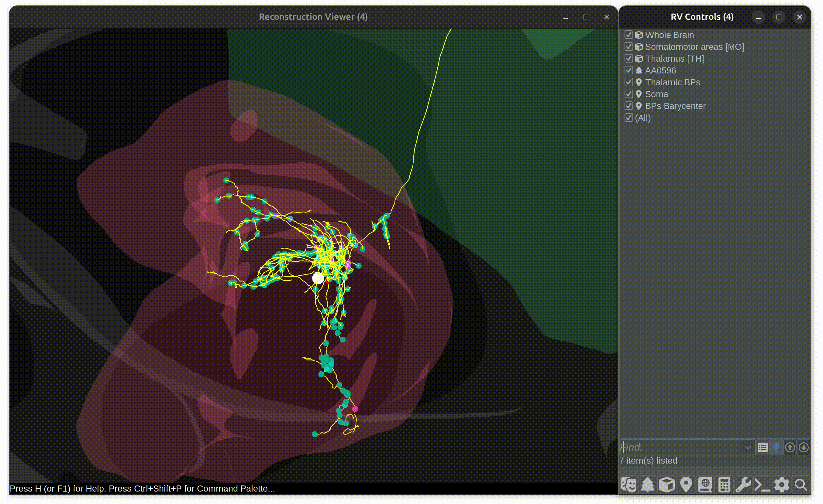Image resolution: width=823 pixels, height=504 pixels.
Task: Click the list view toggle button
Action: [763, 447]
